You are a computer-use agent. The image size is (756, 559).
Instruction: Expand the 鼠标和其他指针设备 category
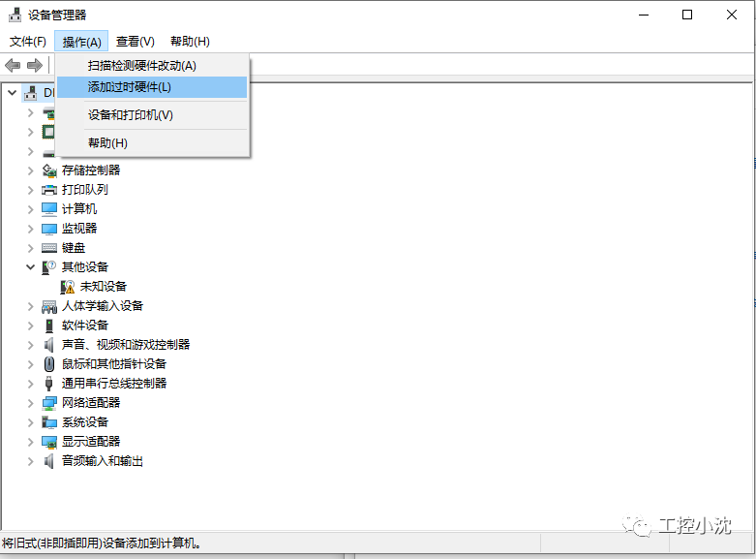click(30, 364)
